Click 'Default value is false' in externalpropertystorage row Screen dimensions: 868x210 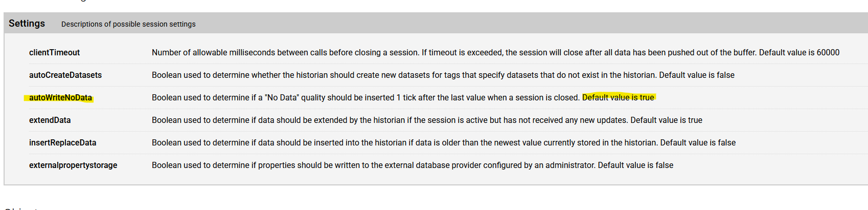[635, 165]
